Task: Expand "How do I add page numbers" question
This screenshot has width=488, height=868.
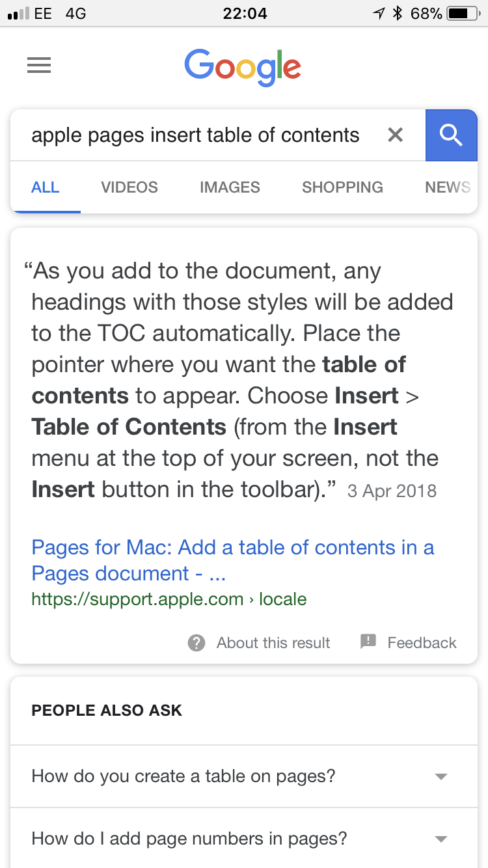Action: coord(441,839)
